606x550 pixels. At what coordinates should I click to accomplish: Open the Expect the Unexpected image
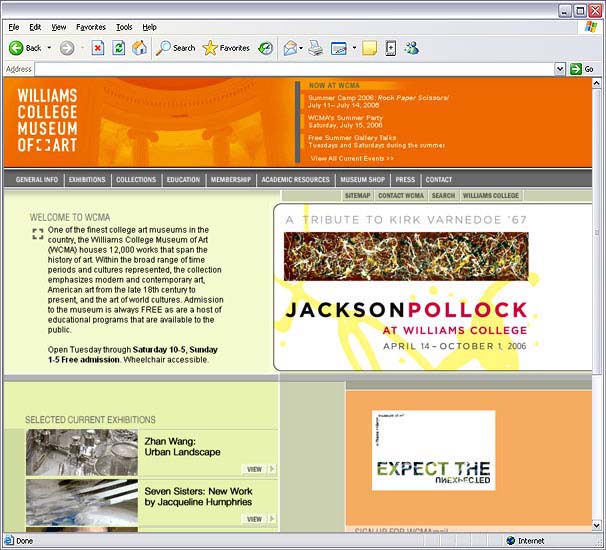(433, 450)
